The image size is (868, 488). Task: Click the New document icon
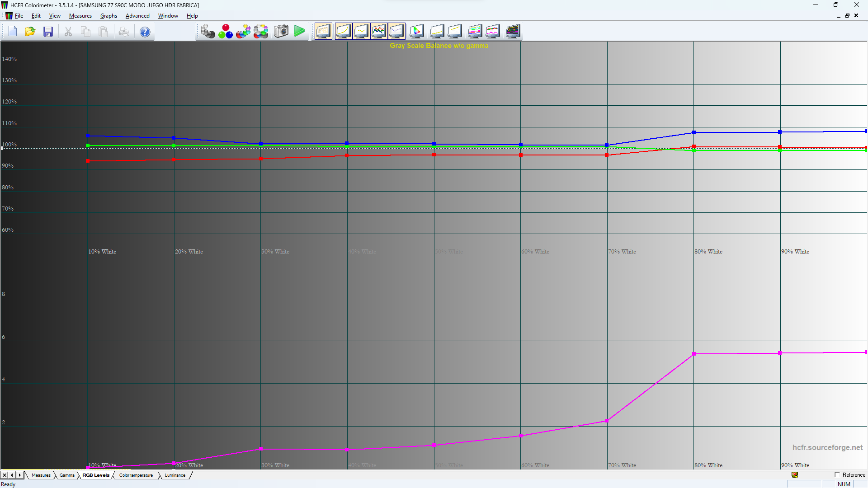[x=13, y=32]
